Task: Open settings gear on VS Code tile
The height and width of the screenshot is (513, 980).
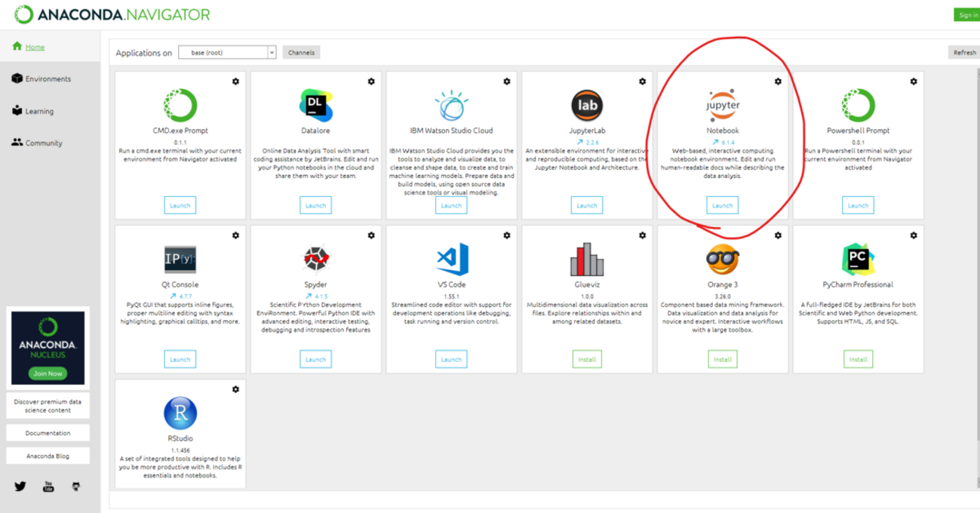Action: (507, 235)
